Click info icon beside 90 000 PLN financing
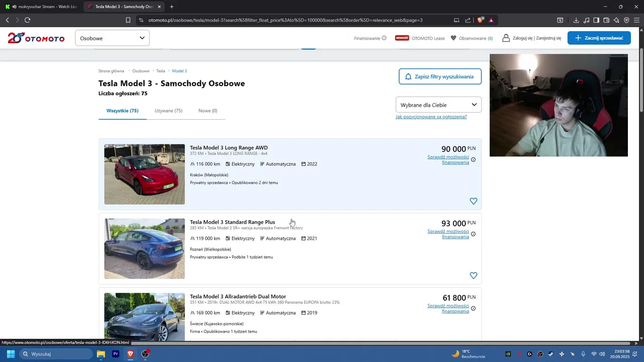The width and height of the screenshot is (644, 362). coord(473,159)
